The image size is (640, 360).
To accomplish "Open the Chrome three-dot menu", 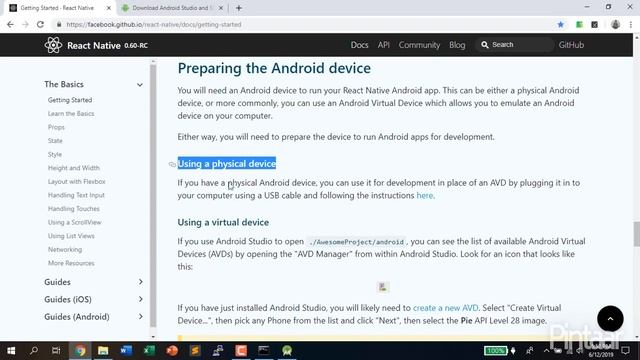I will [x=631, y=24].
